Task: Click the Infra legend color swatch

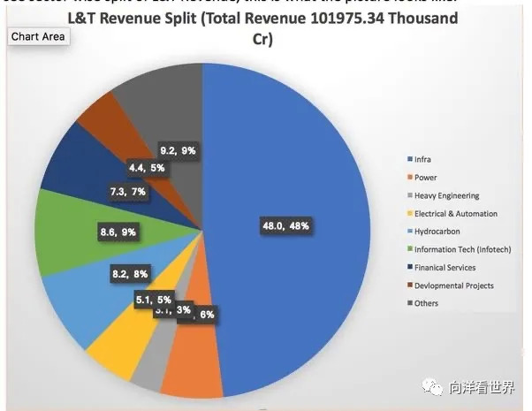Action: [x=409, y=159]
